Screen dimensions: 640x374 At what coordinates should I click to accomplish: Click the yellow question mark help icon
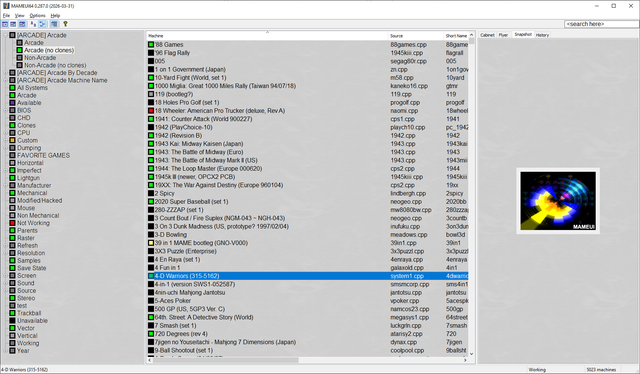point(65,24)
